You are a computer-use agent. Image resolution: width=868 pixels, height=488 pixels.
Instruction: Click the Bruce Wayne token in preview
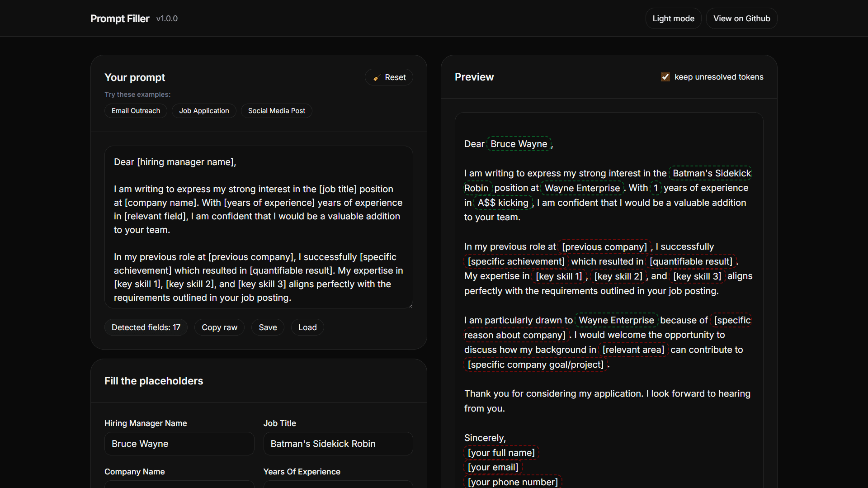click(x=519, y=144)
